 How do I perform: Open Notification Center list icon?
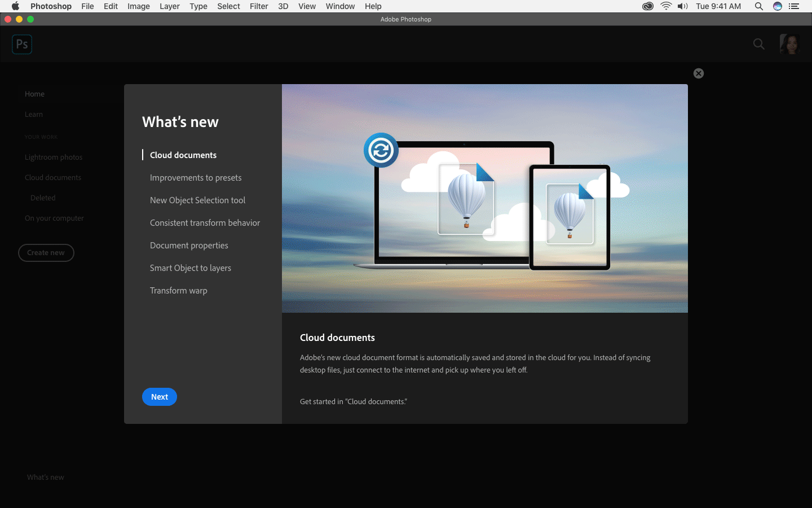click(794, 6)
